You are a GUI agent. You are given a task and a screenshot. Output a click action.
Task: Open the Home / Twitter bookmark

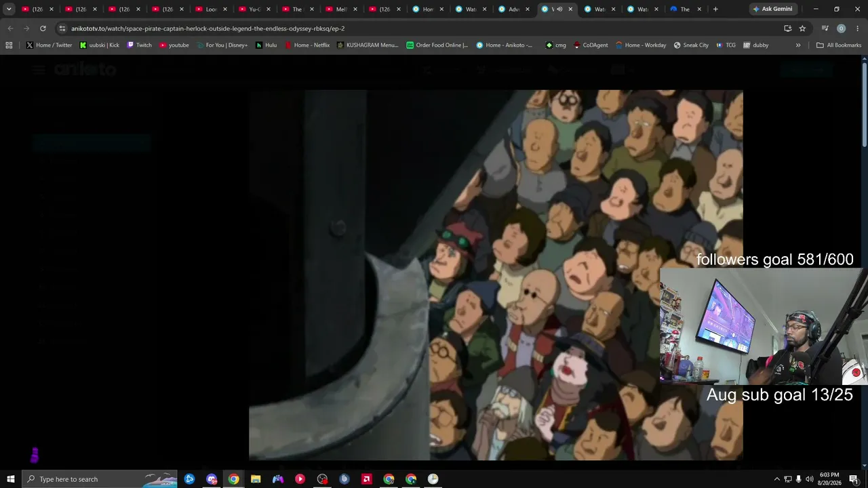point(49,45)
